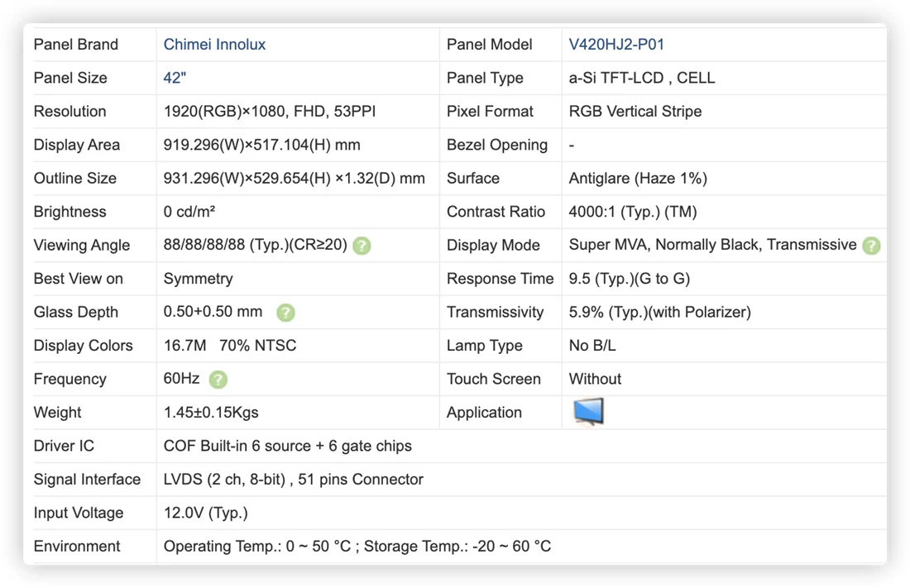Screen dimensions: 910x588
Task: Select 'COF Built-in 6 source + 6 gate chips'
Action: tap(287, 446)
